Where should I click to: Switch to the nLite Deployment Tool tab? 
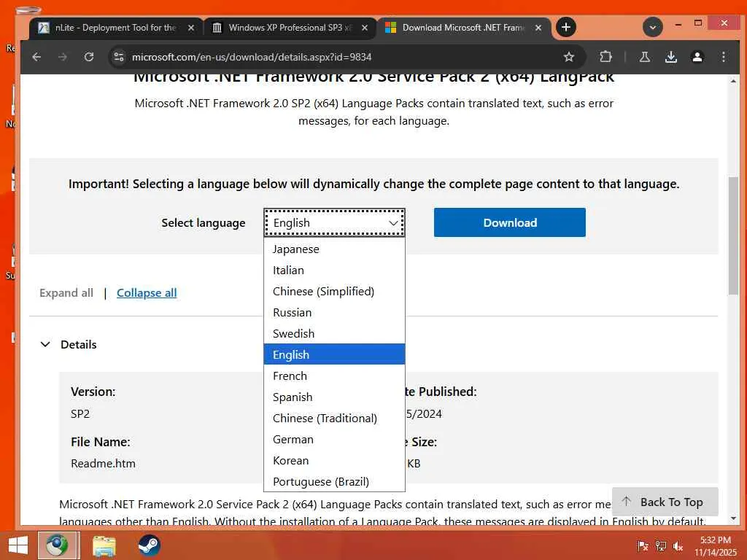[x=116, y=28]
